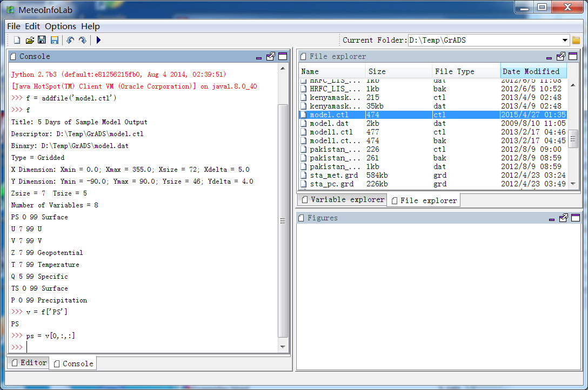Sort files by Size column header

click(x=399, y=71)
